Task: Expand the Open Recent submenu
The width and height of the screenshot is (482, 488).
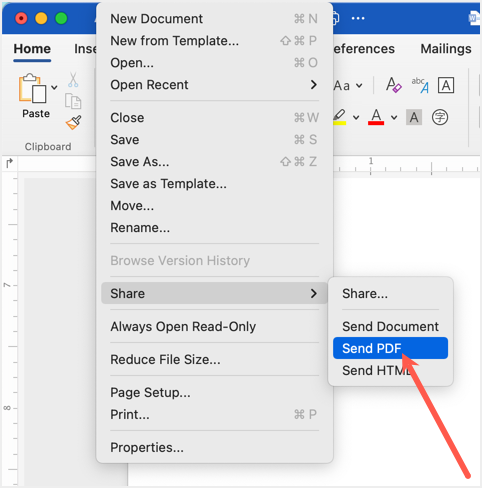Action: coord(214,85)
